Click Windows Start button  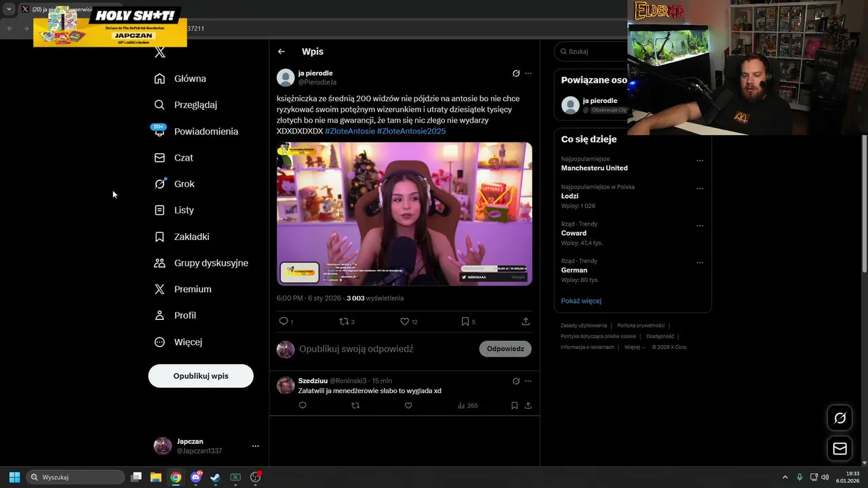(x=14, y=477)
